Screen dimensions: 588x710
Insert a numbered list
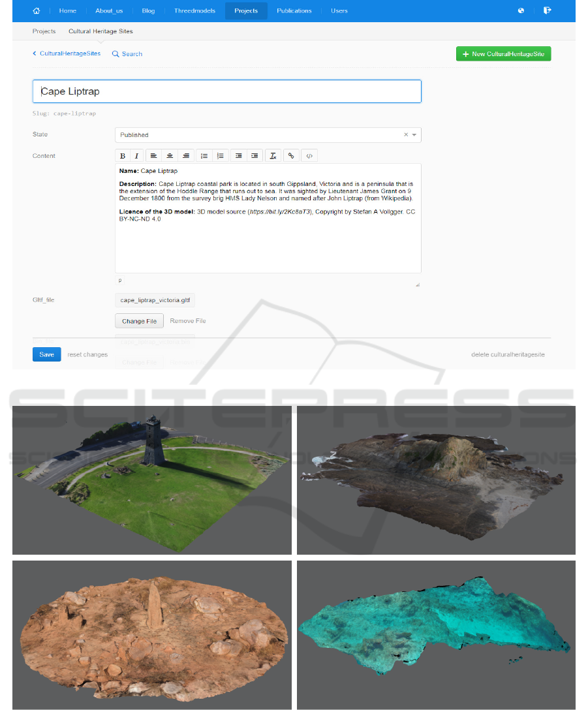tap(220, 155)
